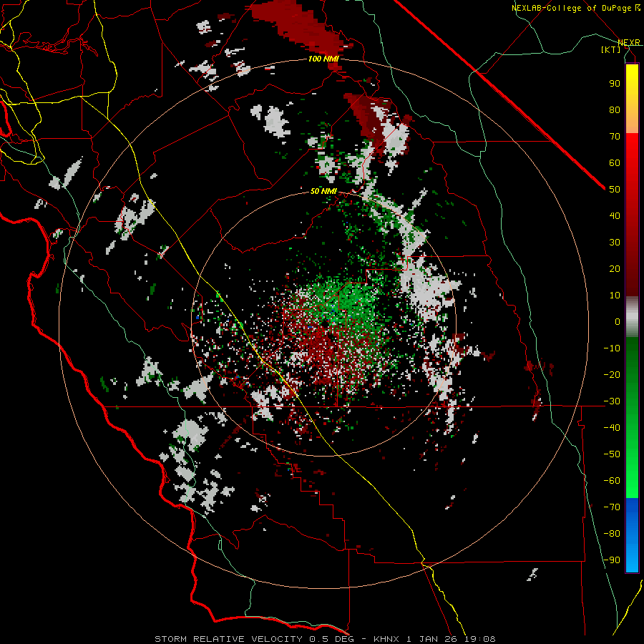644x644 pixels.
Task: Click the 0 value on color scale
Action: 618,321
